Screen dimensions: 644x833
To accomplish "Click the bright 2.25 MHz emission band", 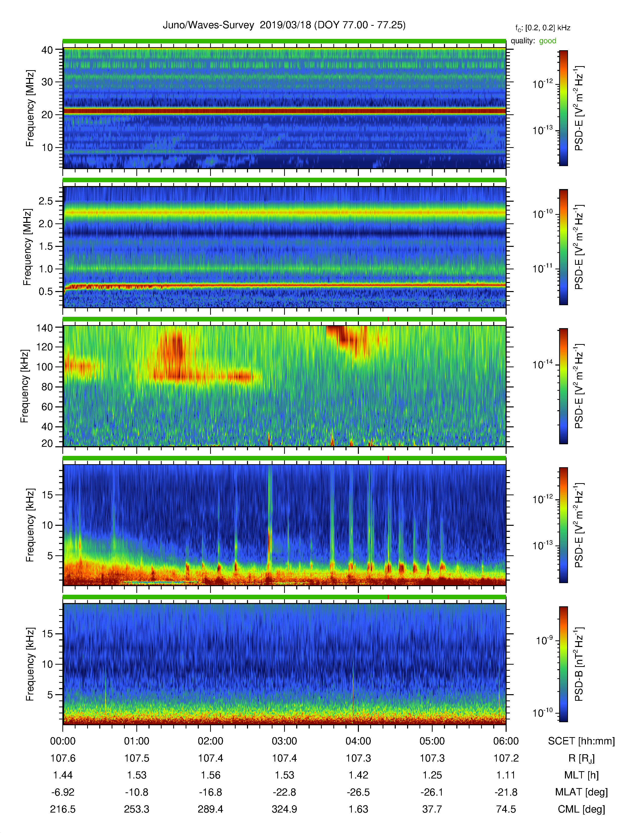I will point(284,213).
